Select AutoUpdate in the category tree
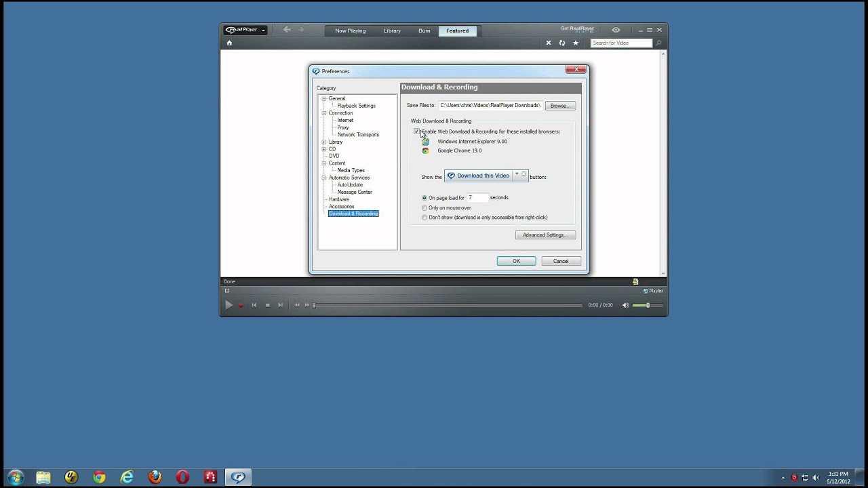The height and width of the screenshot is (488, 868). click(350, 184)
